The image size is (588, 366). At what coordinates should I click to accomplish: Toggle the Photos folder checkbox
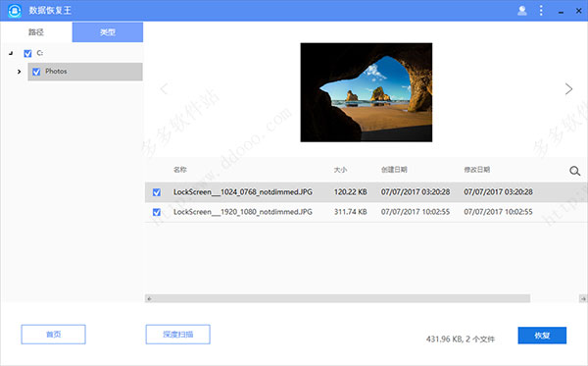[36, 72]
